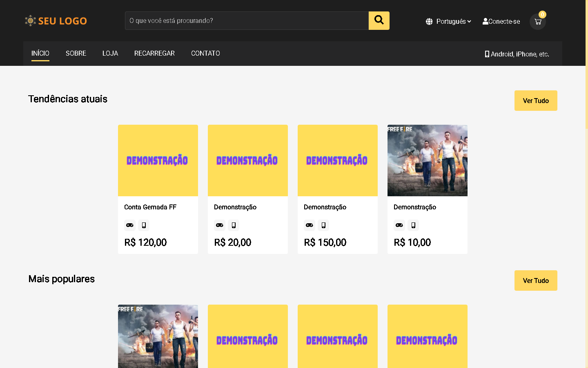Expand the Português language dropdown
588x368 pixels.
(x=453, y=21)
